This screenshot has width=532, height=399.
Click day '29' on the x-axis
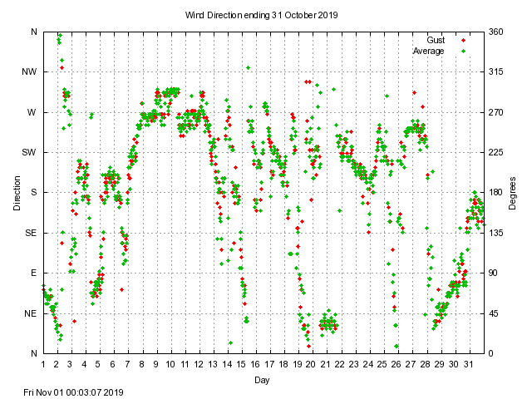440,364
